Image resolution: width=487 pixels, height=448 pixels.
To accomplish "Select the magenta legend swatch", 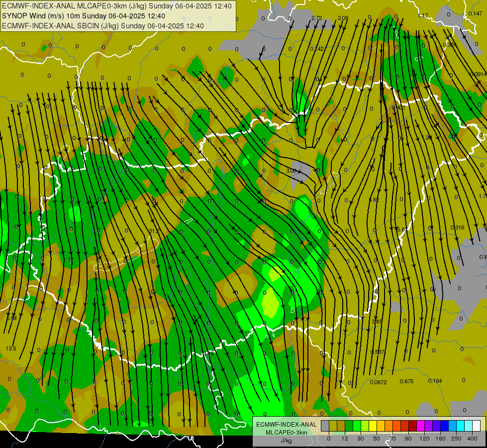I will point(421,426).
